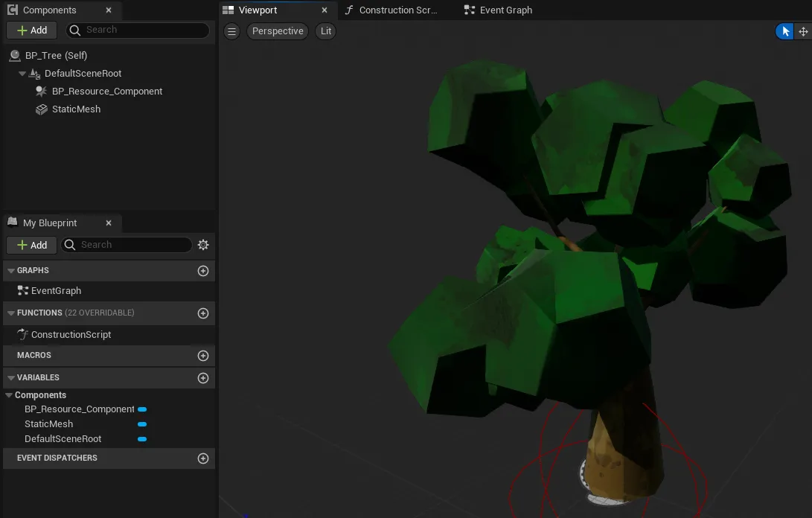Click blue type pill of BP_Resource_Component variable
This screenshot has height=518, width=812.
(142, 409)
